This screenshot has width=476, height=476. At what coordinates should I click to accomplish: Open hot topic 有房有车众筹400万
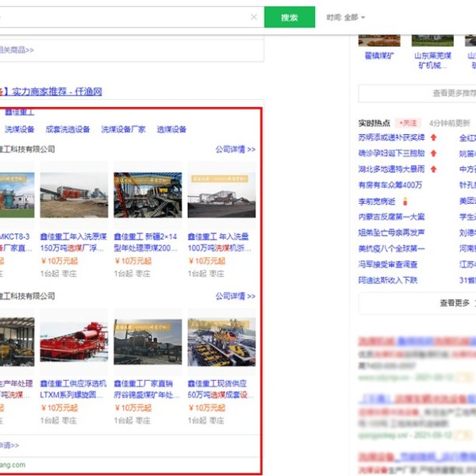coord(390,185)
